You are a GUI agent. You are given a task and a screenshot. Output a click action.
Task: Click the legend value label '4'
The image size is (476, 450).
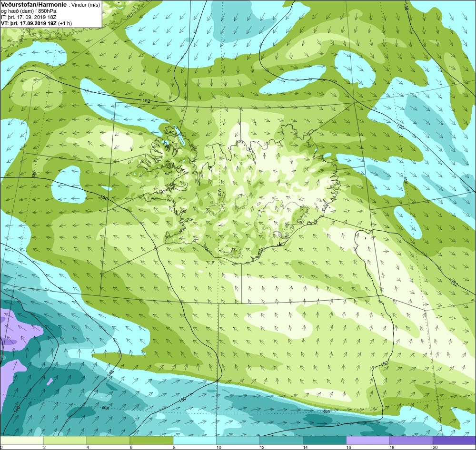[88, 447]
